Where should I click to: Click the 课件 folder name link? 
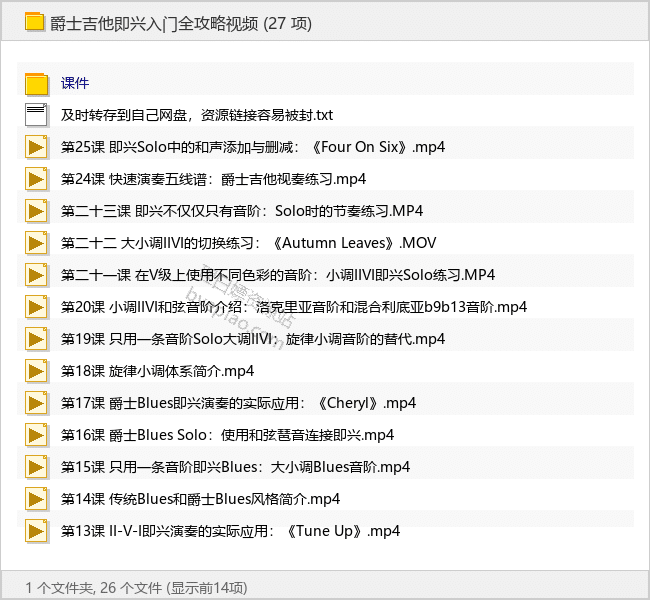[x=75, y=83]
